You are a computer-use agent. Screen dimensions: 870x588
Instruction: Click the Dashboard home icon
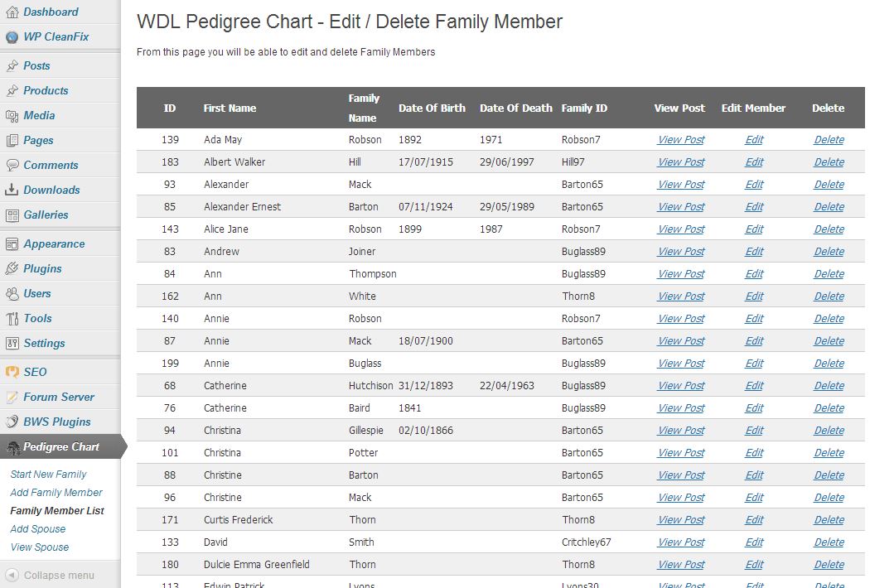pos(12,12)
